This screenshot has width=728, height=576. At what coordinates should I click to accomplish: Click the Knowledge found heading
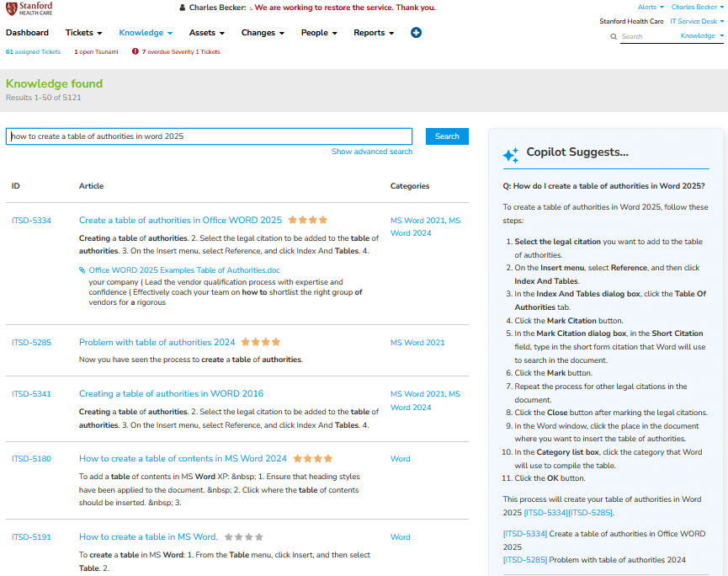coord(55,83)
